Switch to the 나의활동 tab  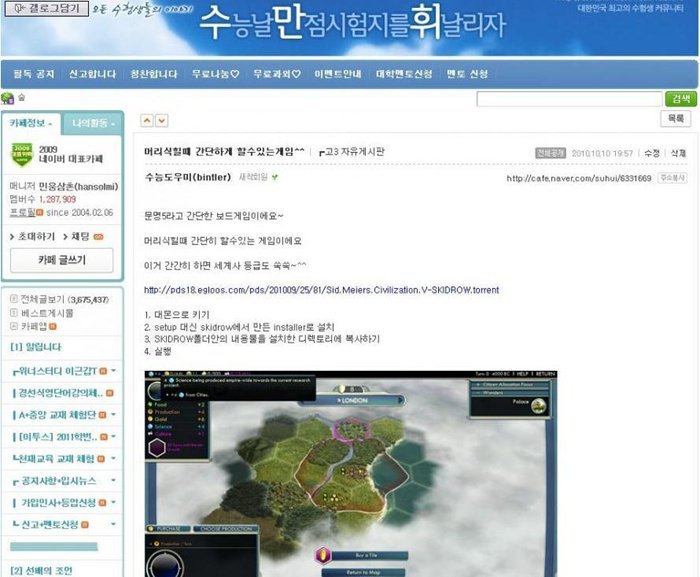click(x=93, y=123)
